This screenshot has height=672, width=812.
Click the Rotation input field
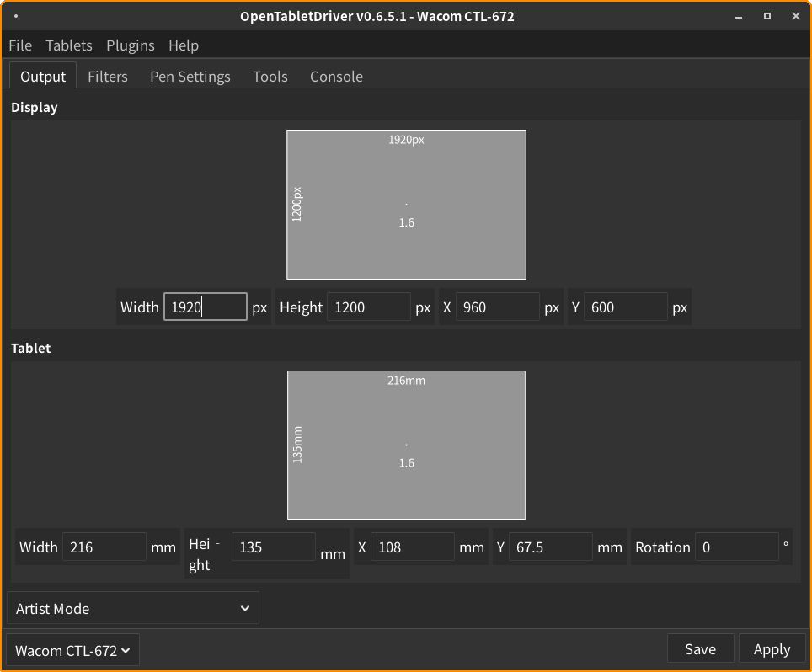[x=736, y=547]
